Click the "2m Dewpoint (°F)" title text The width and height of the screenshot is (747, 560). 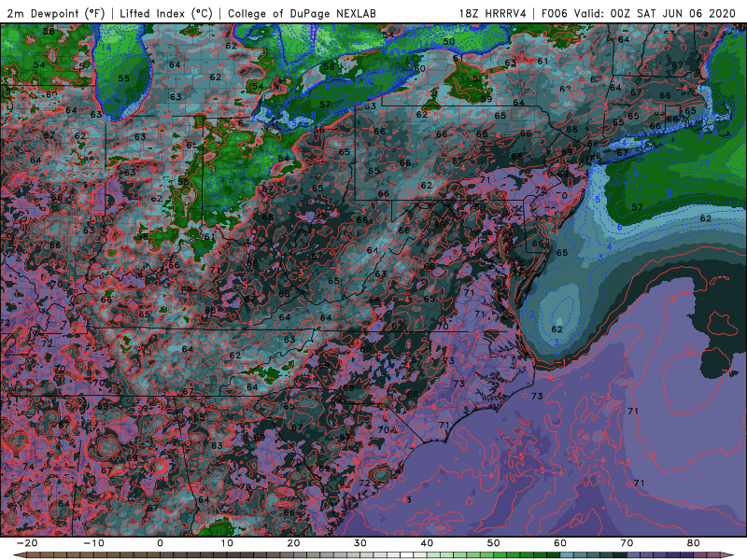pyautogui.click(x=56, y=13)
